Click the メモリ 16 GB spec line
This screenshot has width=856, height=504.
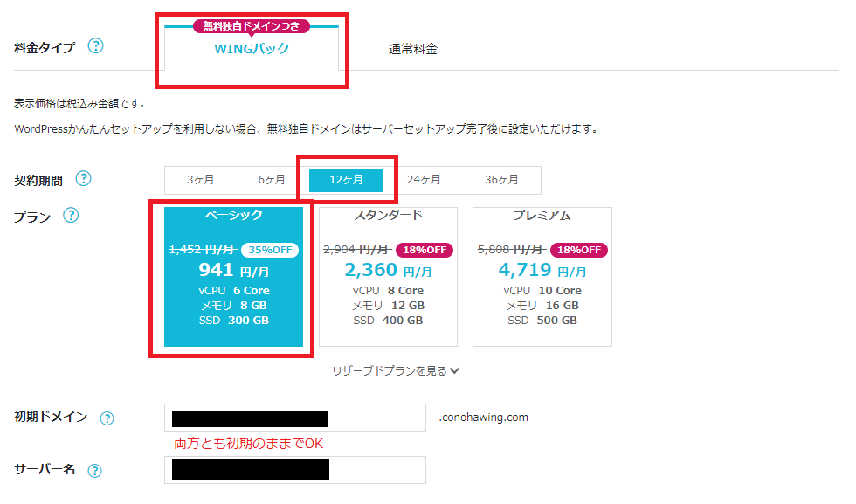click(x=542, y=306)
